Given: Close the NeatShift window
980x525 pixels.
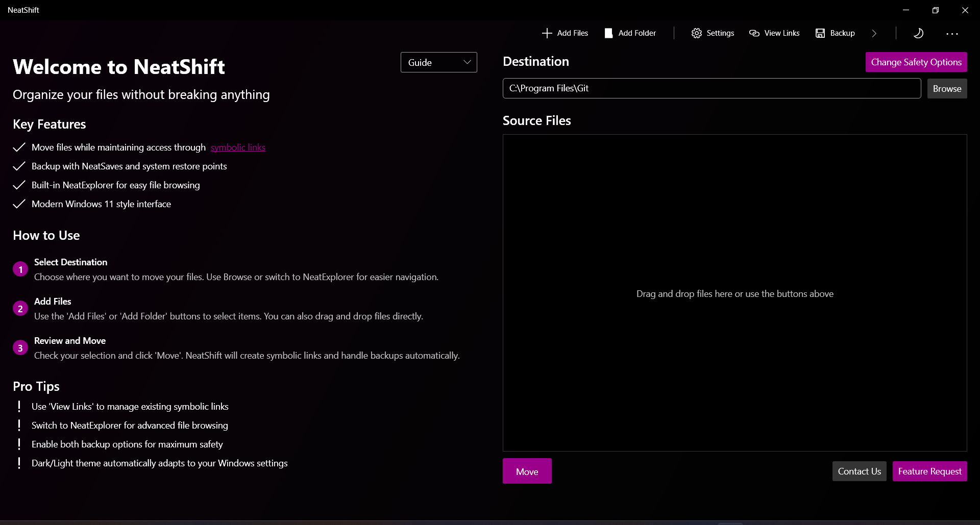Looking at the screenshot, I should (x=965, y=10).
